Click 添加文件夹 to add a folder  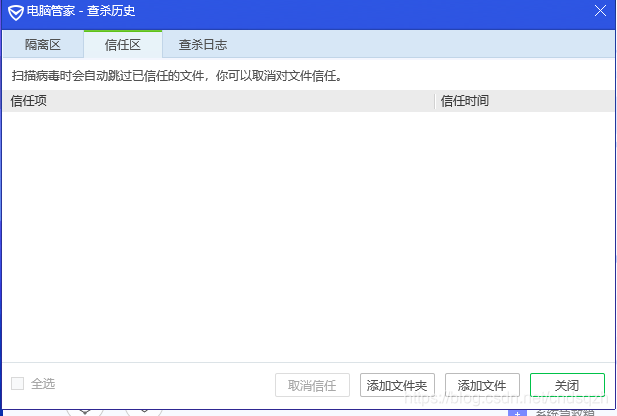397,385
